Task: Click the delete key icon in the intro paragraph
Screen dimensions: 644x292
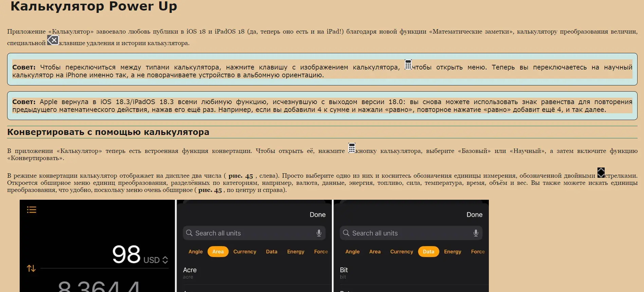Action: click(53, 40)
